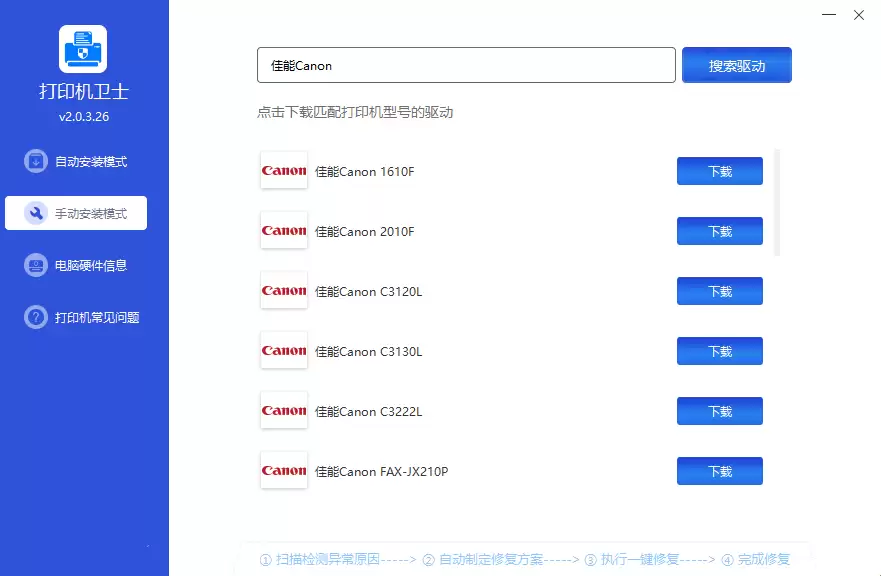The width and height of the screenshot is (881, 576).
Task: Switch to 自动安装模式 menu item
Action: pyautogui.click(x=76, y=161)
